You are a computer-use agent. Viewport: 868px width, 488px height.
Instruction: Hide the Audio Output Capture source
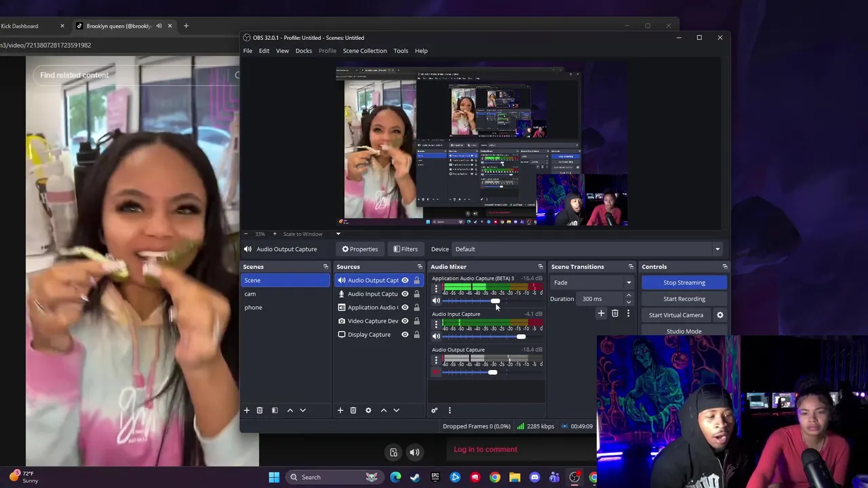tap(405, 280)
